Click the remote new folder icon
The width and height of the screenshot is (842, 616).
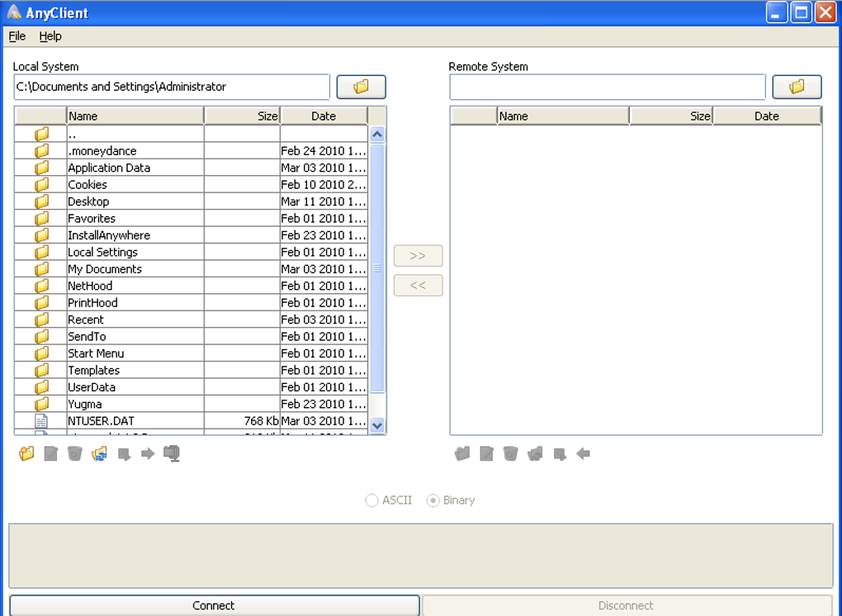pyautogui.click(x=461, y=454)
